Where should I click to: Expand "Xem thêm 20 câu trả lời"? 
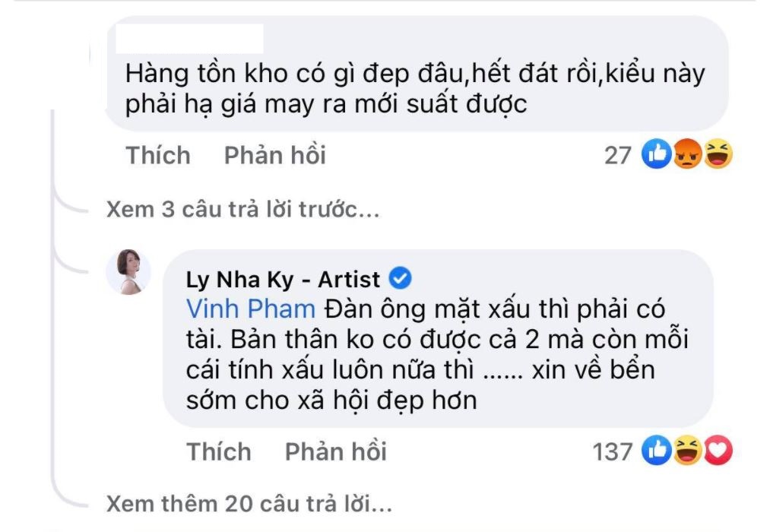249,503
